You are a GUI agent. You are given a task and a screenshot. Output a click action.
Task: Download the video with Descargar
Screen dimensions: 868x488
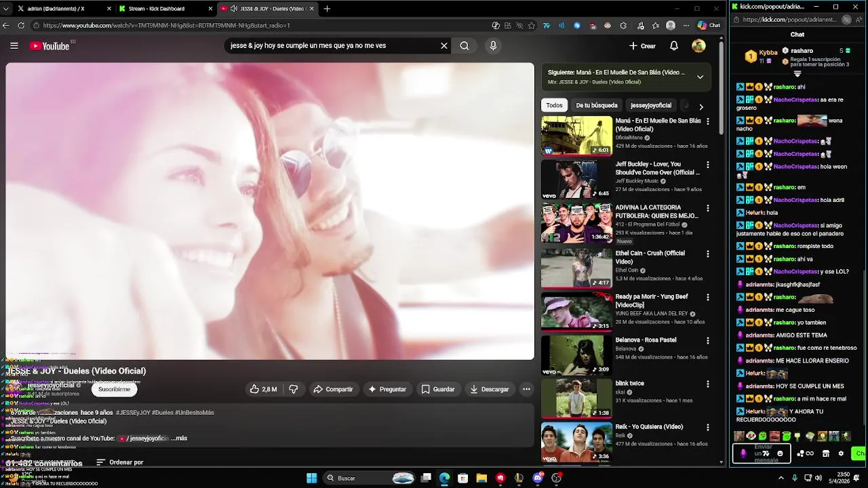(489, 389)
